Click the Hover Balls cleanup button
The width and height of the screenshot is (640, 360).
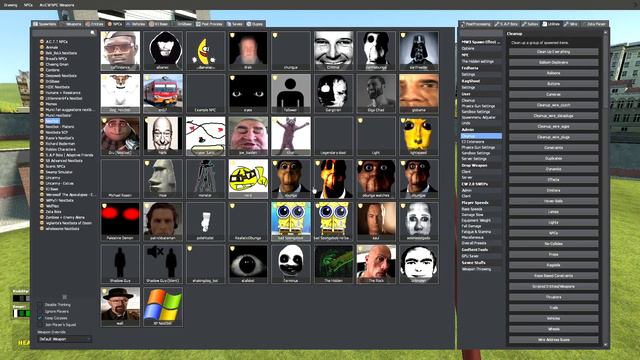pos(553,201)
